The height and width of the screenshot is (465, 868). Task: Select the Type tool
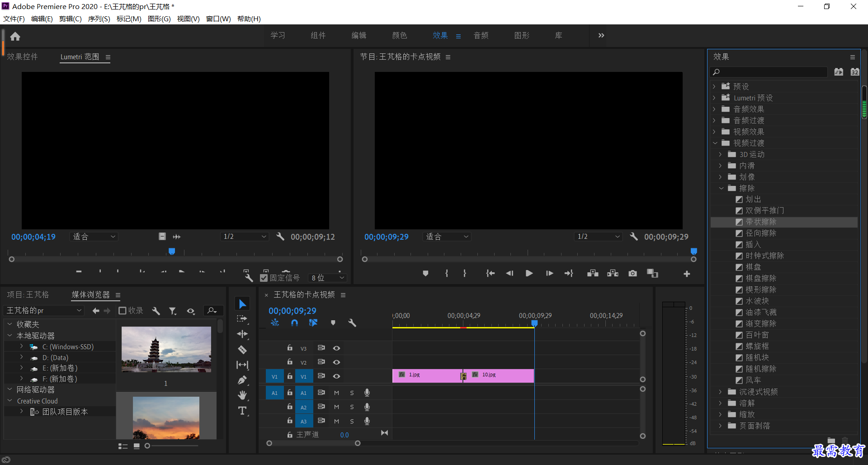pos(242,411)
